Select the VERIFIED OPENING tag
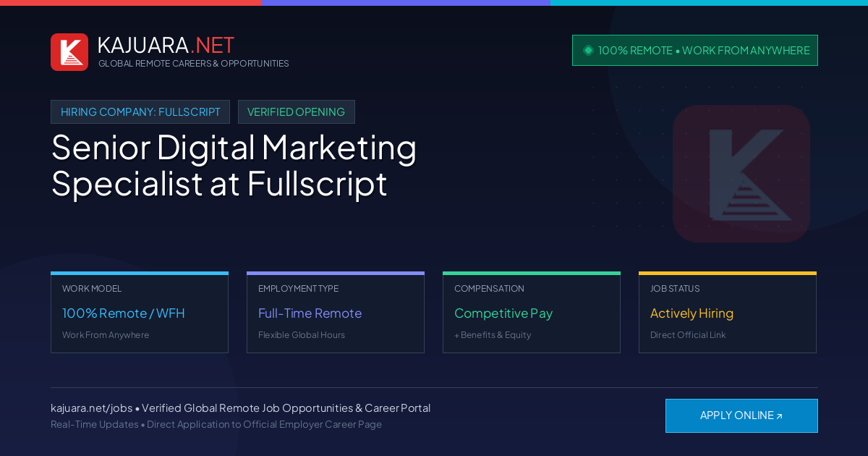The height and width of the screenshot is (456, 868). (297, 112)
